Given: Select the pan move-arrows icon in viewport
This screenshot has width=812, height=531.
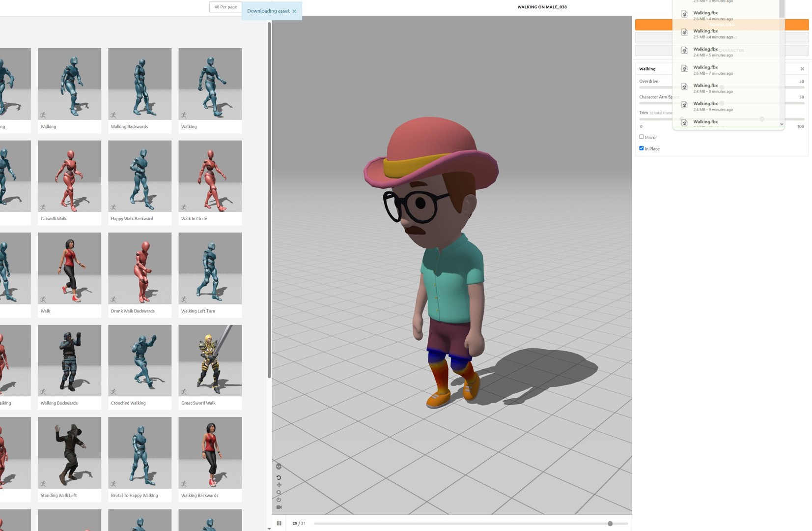Looking at the screenshot, I should click(279, 485).
